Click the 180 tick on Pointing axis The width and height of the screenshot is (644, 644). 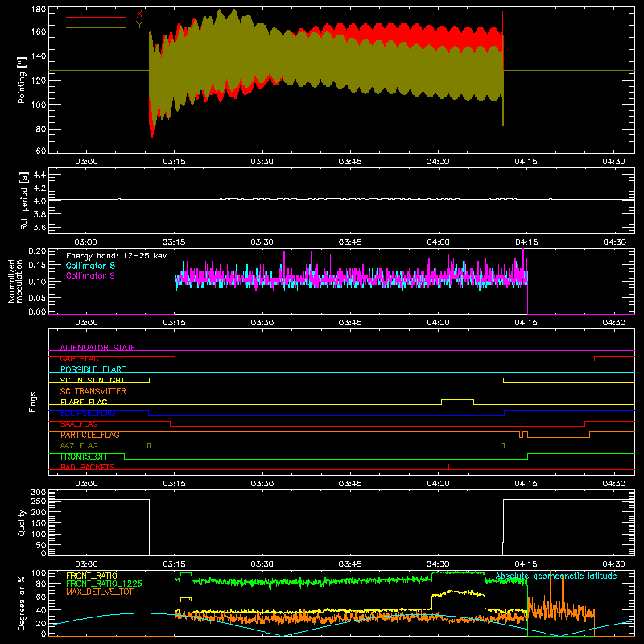pos(39,10)
